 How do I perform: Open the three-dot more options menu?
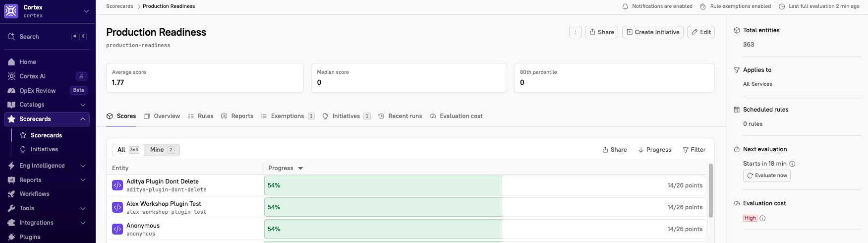point(575,32)
